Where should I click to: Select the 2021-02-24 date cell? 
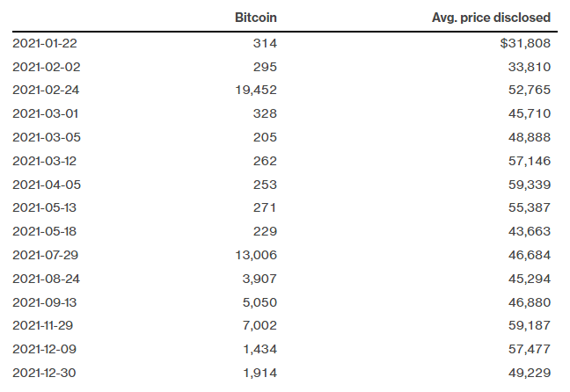click(x=43, y=90)
